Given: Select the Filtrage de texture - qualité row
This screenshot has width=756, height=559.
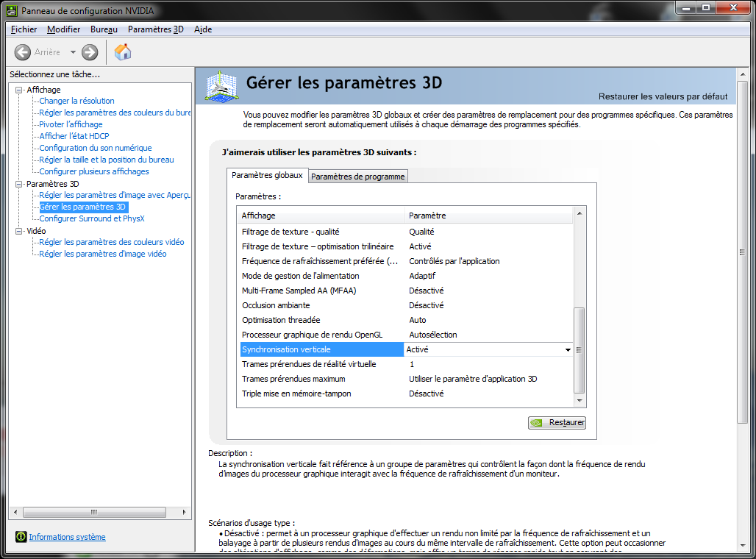Looking at the screenshot, I should pos(407,232).
